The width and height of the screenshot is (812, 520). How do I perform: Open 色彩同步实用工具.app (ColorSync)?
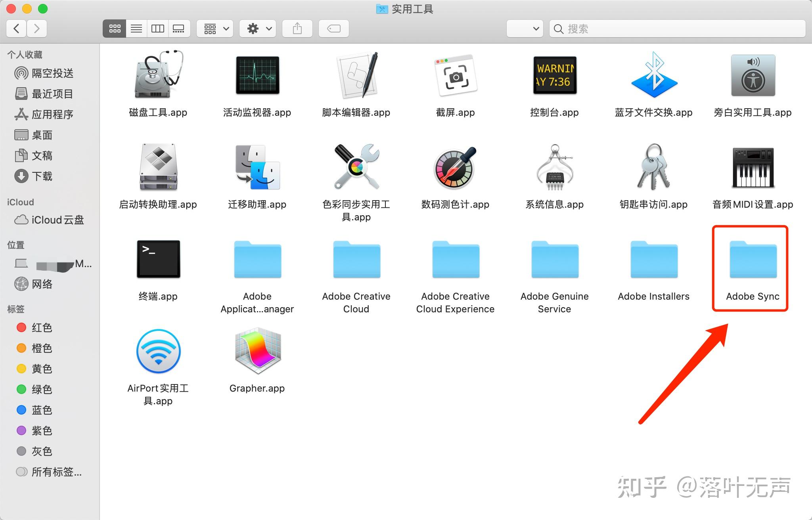[356, 166]
